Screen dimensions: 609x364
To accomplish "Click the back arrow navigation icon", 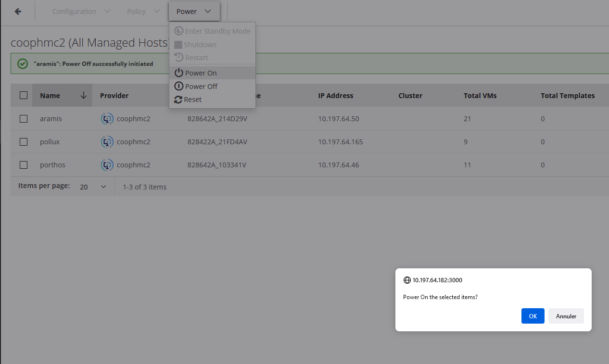I will 17,11.
